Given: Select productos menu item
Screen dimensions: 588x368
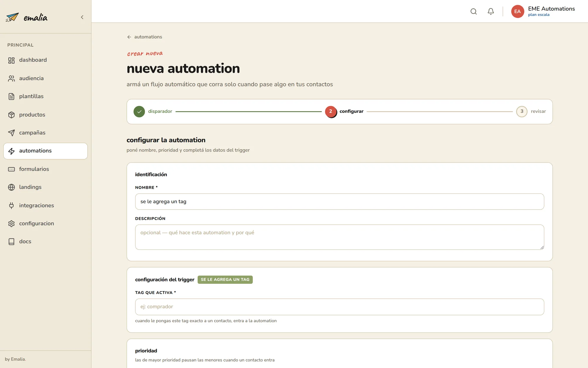Looking at the screenshot, I should (x=46, y=115).
